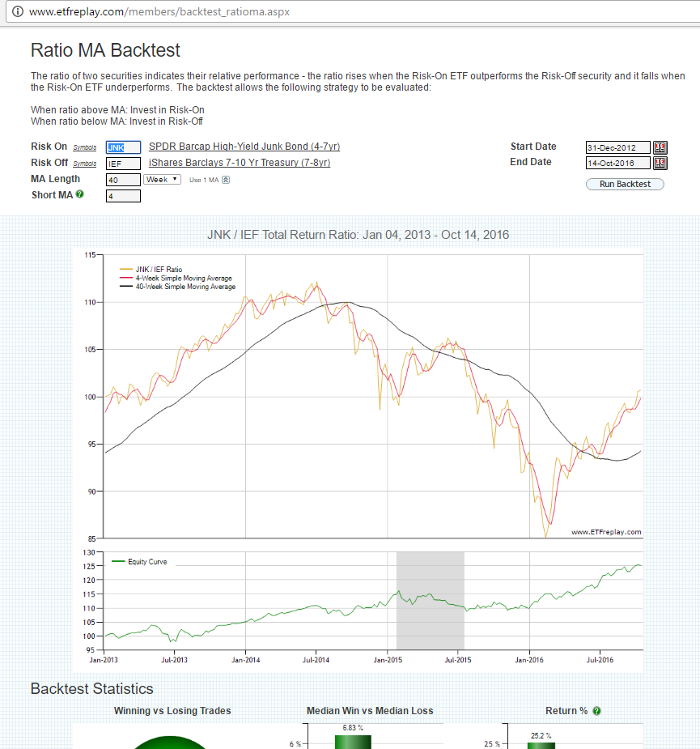Click the "End Date" label

[531, 162]
